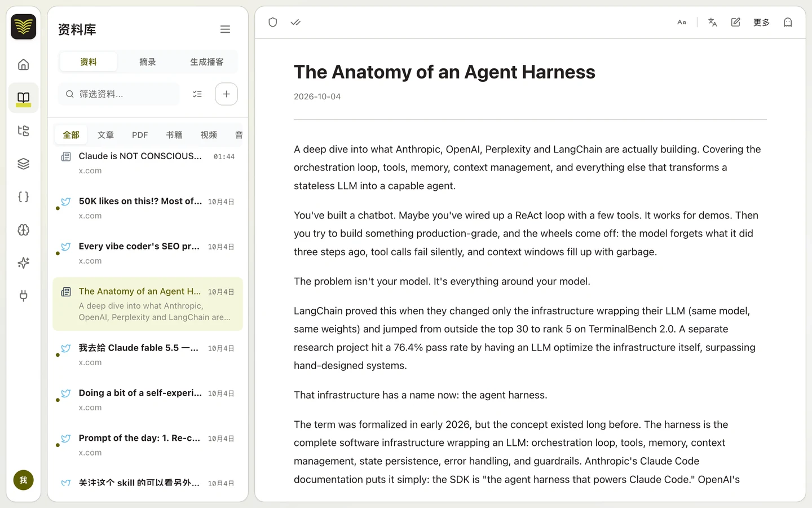812x508 pixels.
Task: Add a new item with plus button
Action: coord(226,94)
